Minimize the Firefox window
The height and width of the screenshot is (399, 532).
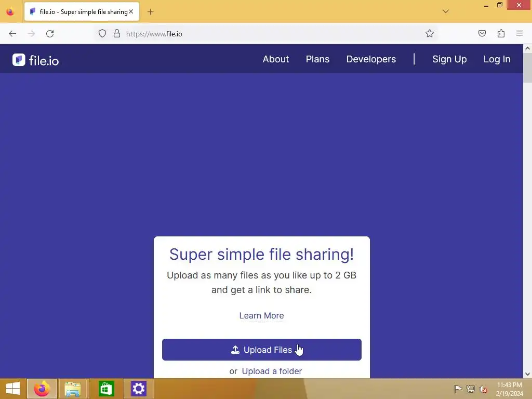[486, 5]
